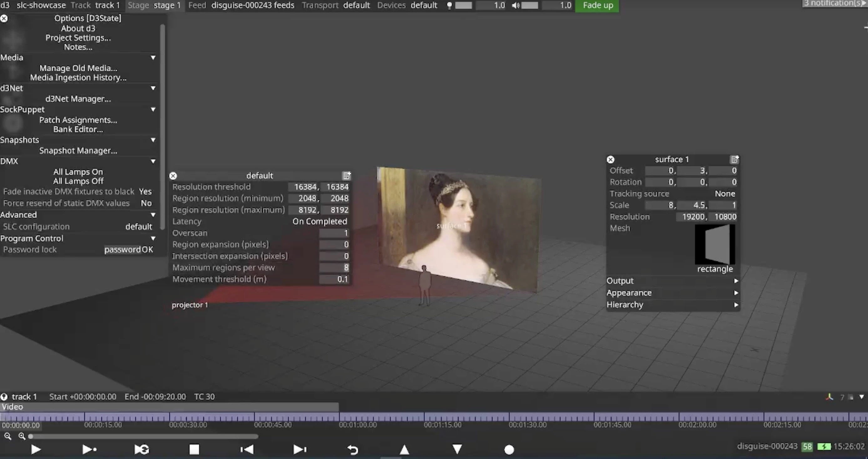Image resolution: width=868 pixels, height=459 pixels.
Task: Collapse the SockPuppet section arrow
Action: click(x=153, y=109)
